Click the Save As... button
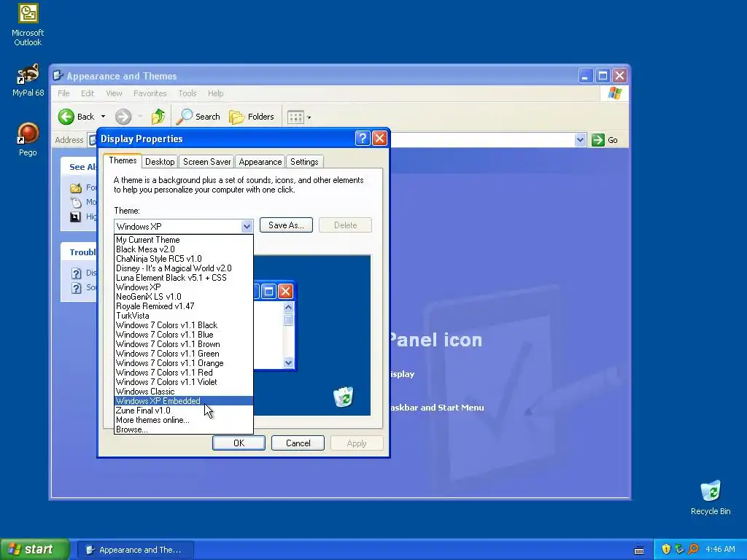Screen dimensions: 747x560 pyautogui.click(x=286, y=225)
